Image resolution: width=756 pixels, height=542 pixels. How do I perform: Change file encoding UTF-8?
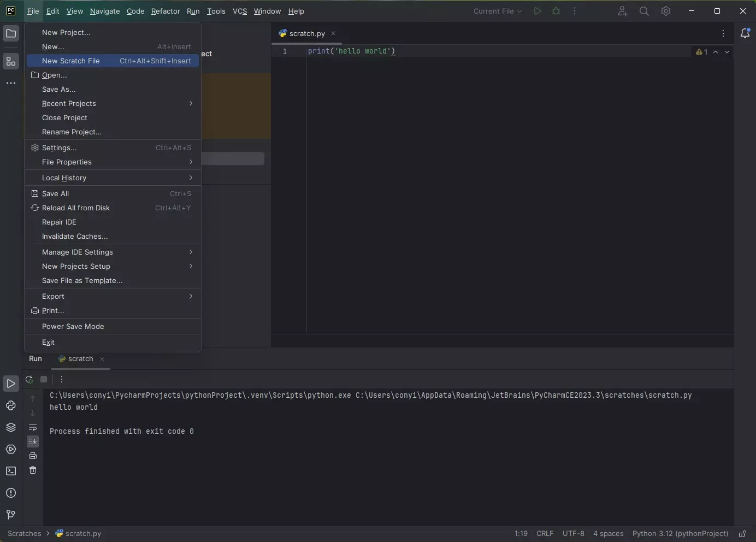(x=573, y=534)
